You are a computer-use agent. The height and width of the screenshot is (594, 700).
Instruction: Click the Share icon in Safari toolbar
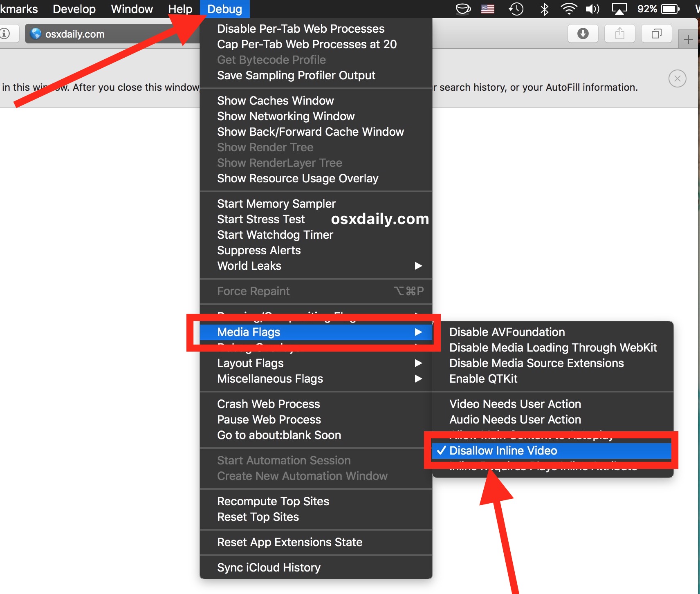(x=619, y=34)
